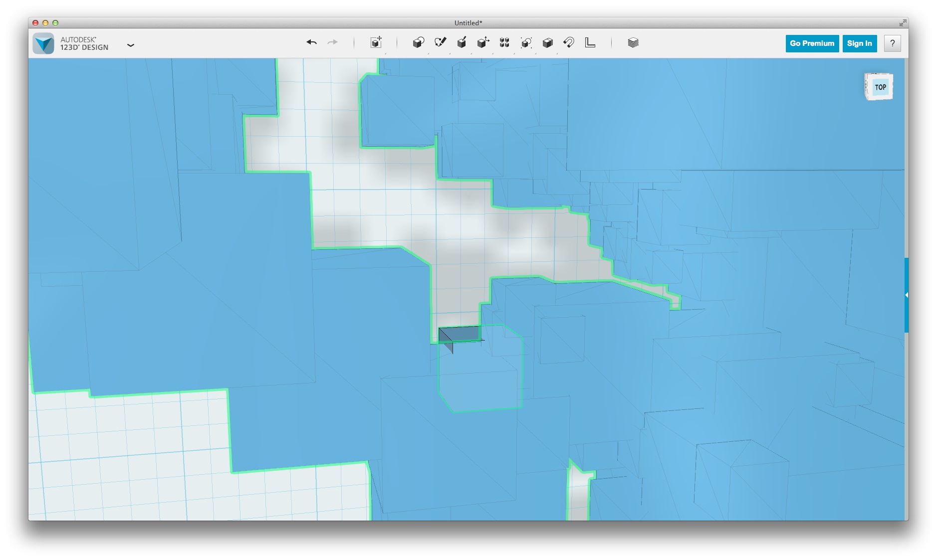Select the Modify tool
The height and width of the screenshot is (560, 937).
click(483, 42)
